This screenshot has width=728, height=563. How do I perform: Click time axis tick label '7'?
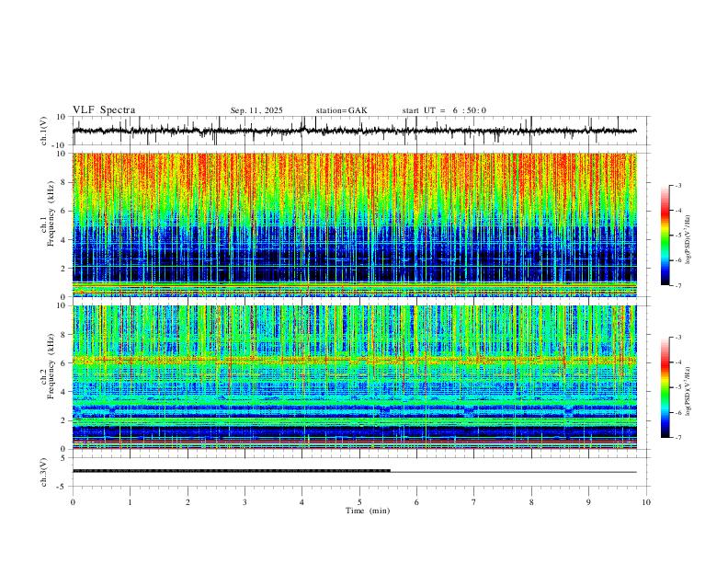(x=474, y=502)
